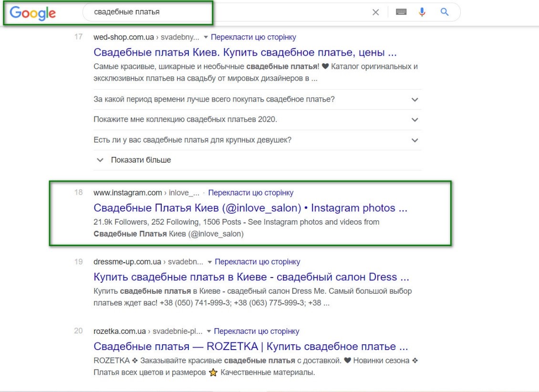The image size is (539, 392).
Task: Clear the search query with the X icon
Action: [376, 12]
